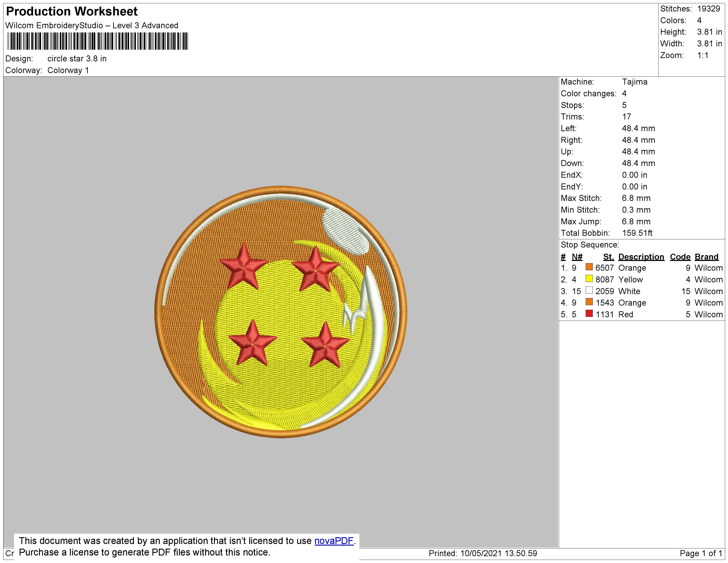Screen dimensions: 728x563
Task: Click the Max Stitch value '6.8 mm'
Action: [636, 198]
